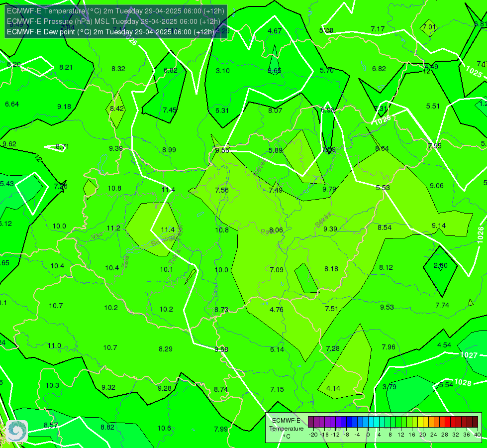This screenshot has width=487, height=448.
Task: Click the dew point value 11.0
Action: 54,346
